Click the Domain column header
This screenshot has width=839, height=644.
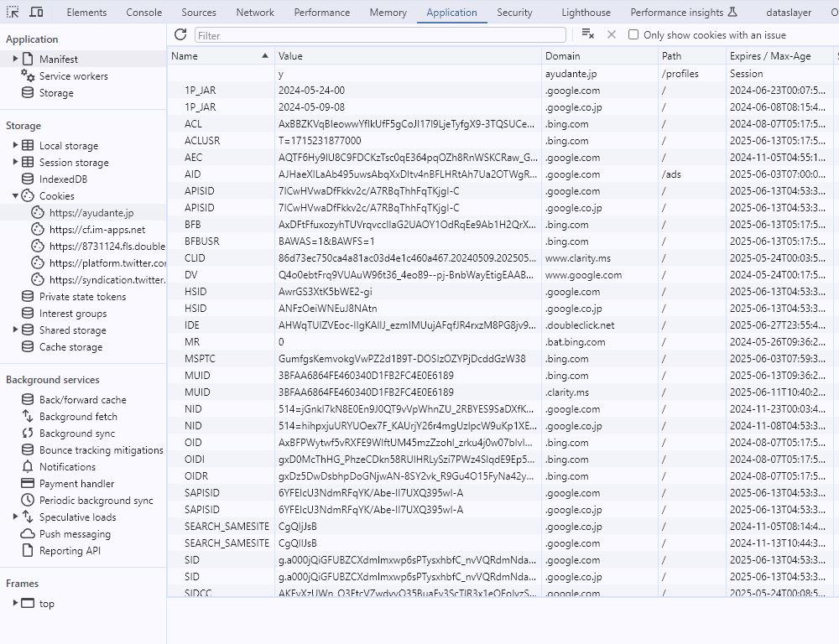tap(600, 55)
